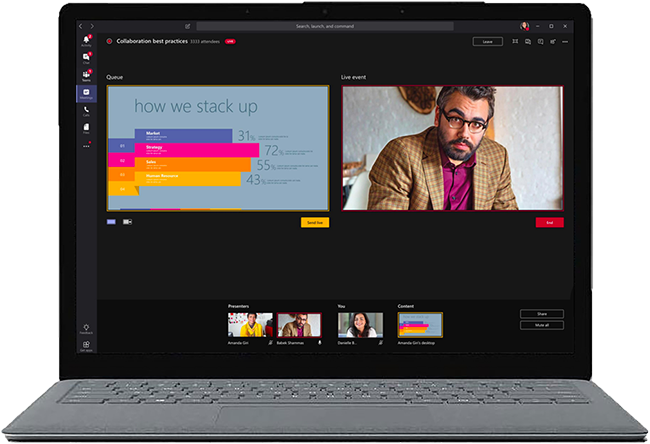Click the Mute all button
Image resolution: width=650 pixels, height=444 pixels.
[542, 325]
